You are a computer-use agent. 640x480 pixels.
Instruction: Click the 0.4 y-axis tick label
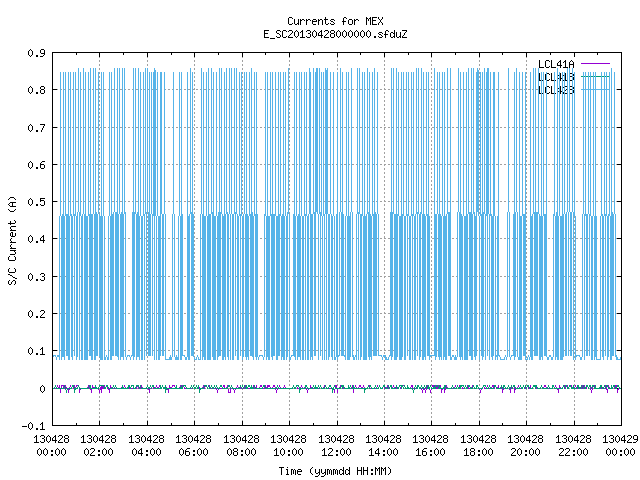tap(36, 239)
